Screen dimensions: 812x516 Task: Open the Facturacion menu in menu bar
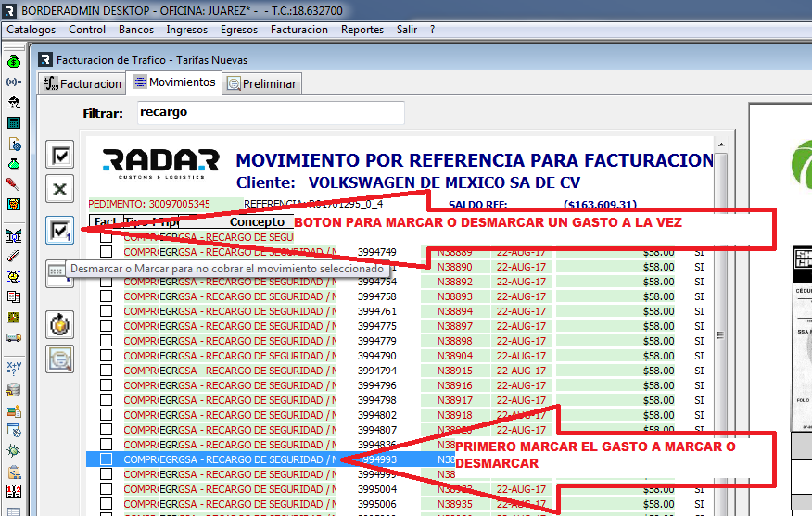point(299,30)
